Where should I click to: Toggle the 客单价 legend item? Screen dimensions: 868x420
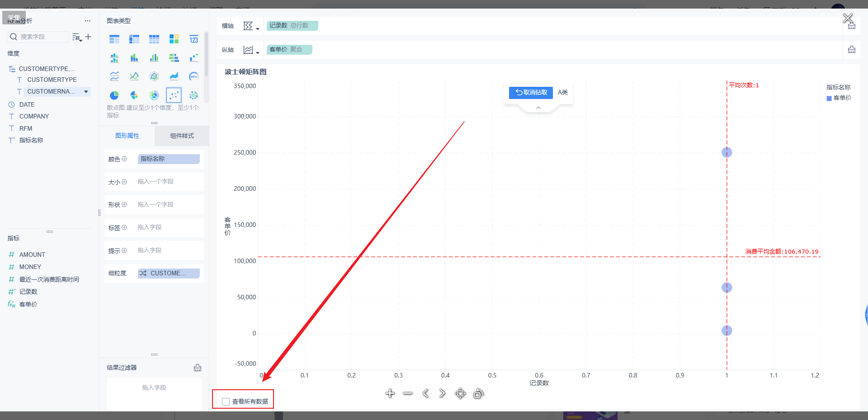pos(839,98)
